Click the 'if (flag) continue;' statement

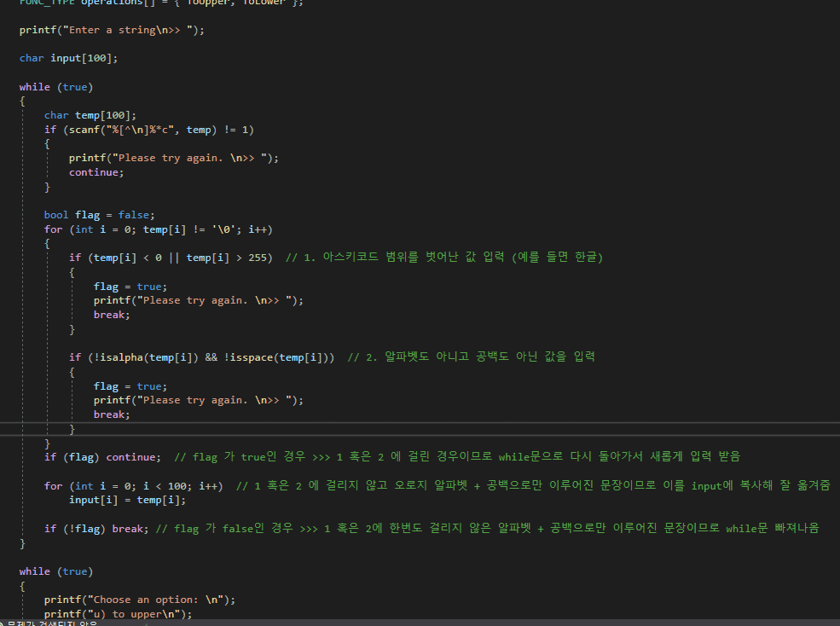102,457
